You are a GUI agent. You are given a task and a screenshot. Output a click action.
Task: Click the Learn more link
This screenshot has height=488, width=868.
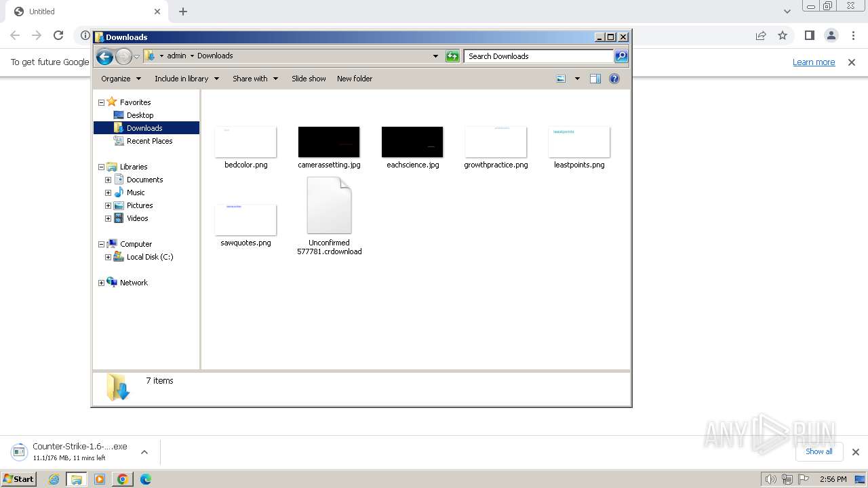click(x=814, y=62)
